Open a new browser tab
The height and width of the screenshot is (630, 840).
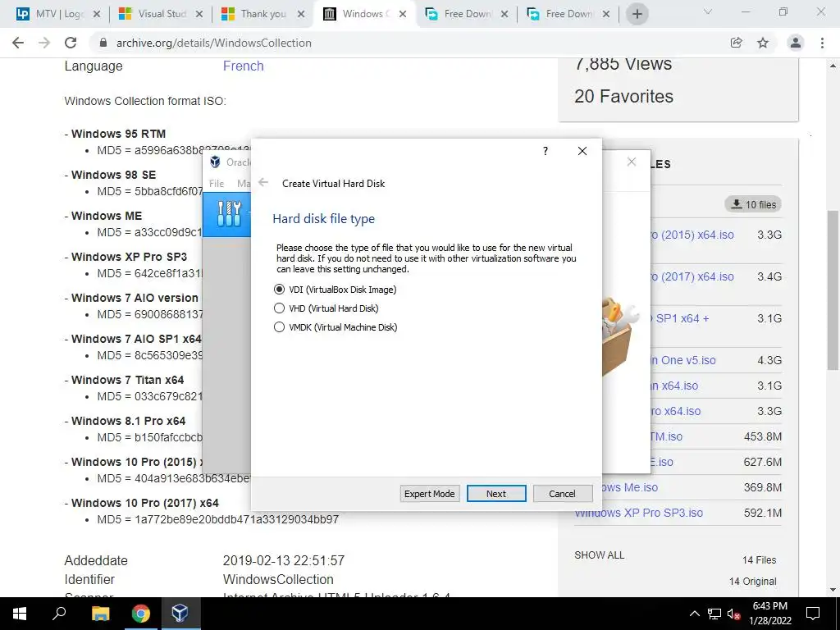click(x=637, y=14)
